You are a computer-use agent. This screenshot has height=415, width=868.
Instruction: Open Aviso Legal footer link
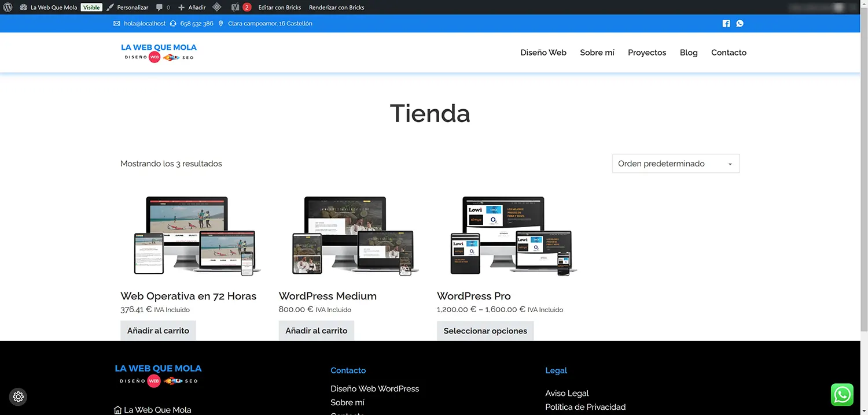[567, 393]
